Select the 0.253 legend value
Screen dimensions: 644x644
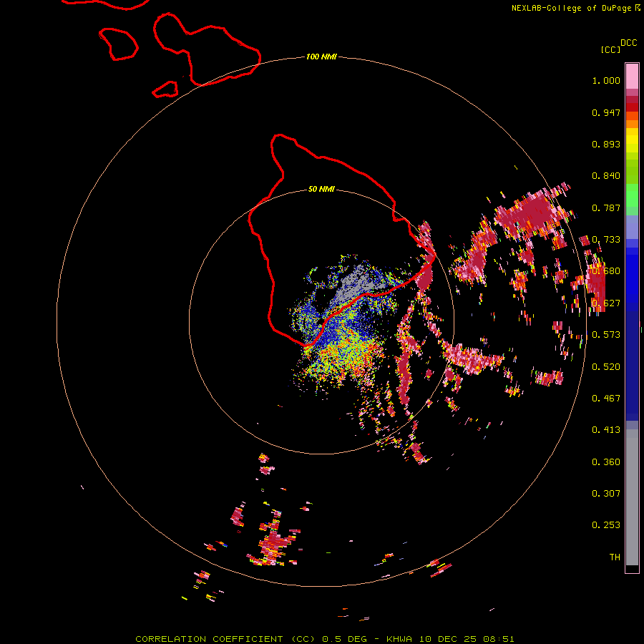(606, 525)
